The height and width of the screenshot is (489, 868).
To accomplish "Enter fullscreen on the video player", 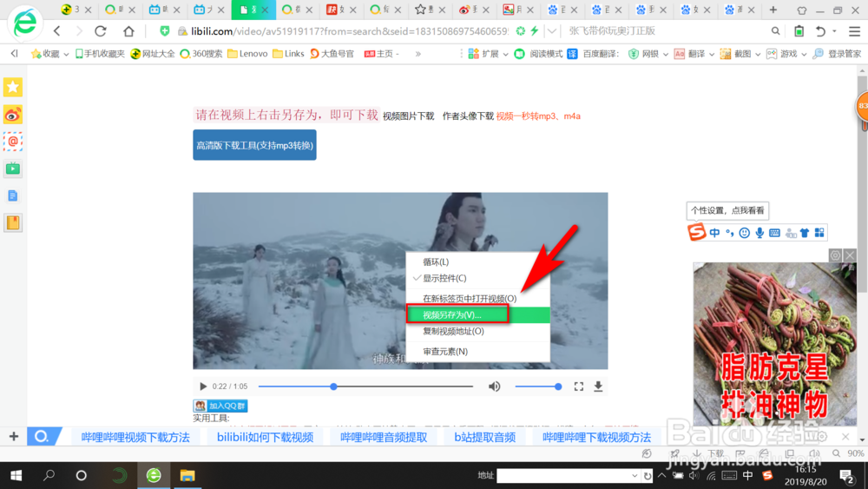I will coord(578,387).
